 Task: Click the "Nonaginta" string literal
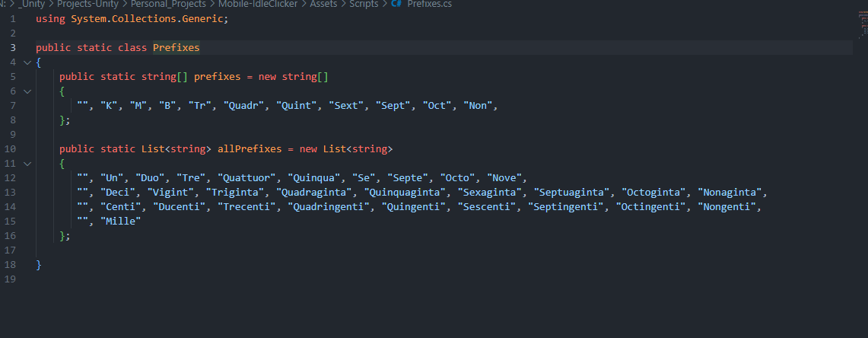click(x=730, y=193)
